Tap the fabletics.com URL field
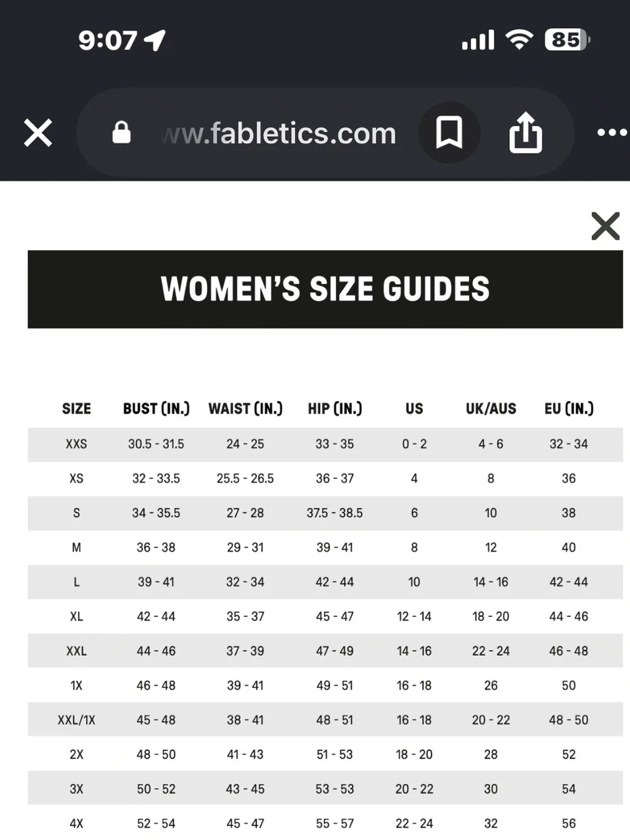Screen dimensions: 630x840 (280, 133)
